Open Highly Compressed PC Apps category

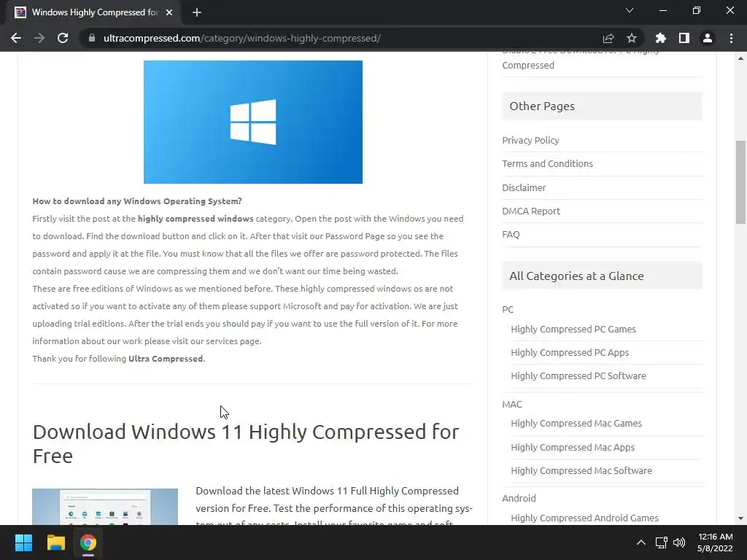click(x=570, y=352)
